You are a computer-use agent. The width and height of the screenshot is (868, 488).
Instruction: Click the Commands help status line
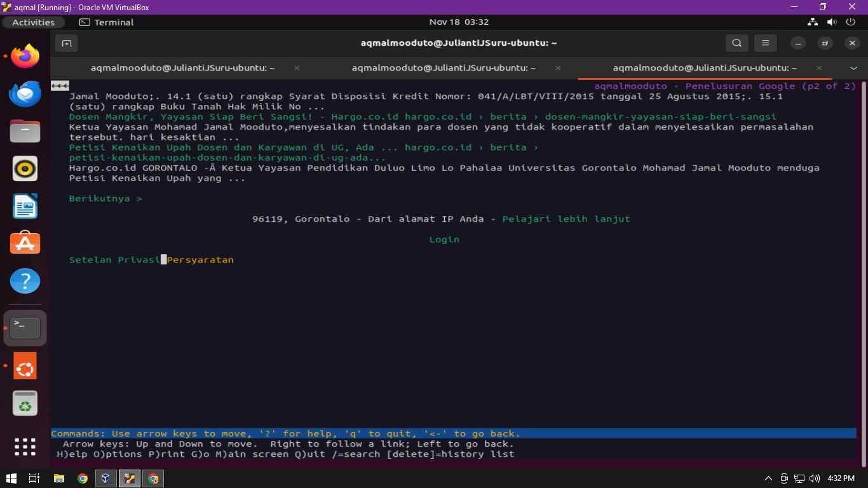pos(454,434)
